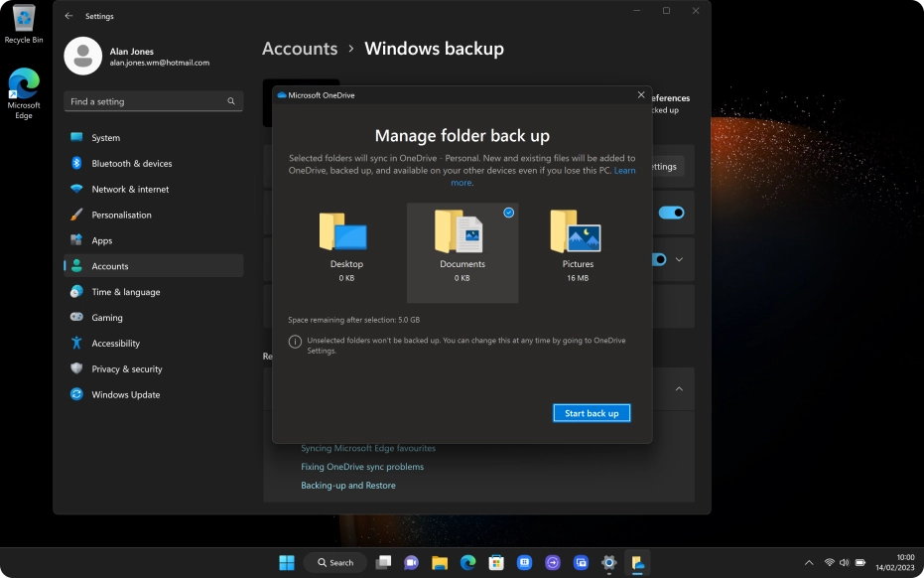Collapse the expanded section using its chevron

click(x=679, y=388)
